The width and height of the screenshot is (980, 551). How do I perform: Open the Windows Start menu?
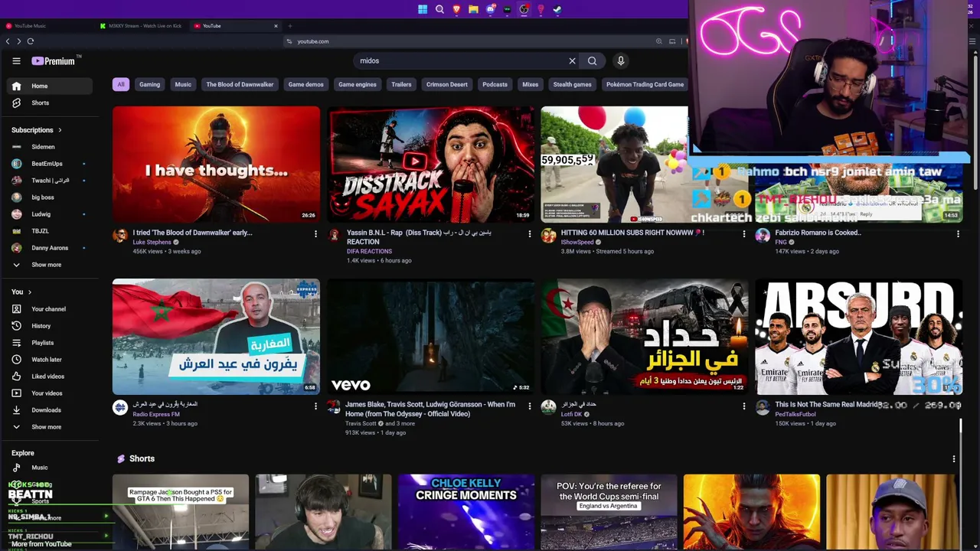point(423,9)
